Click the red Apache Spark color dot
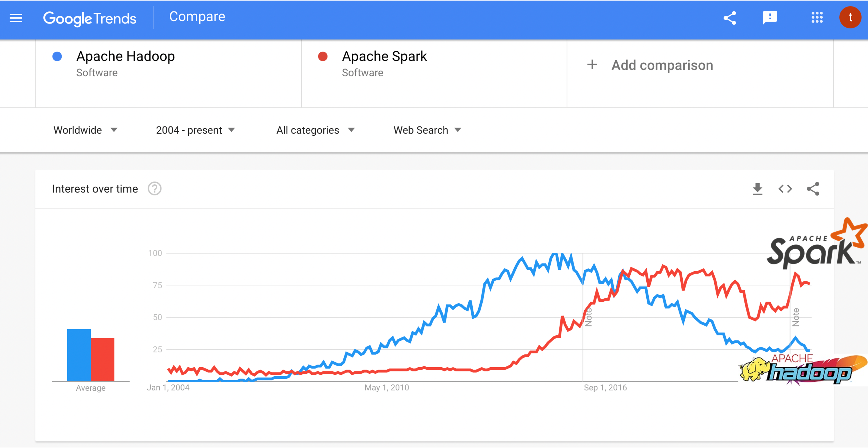Viewport: 868px width, 448px height. (x=323, y=57)
